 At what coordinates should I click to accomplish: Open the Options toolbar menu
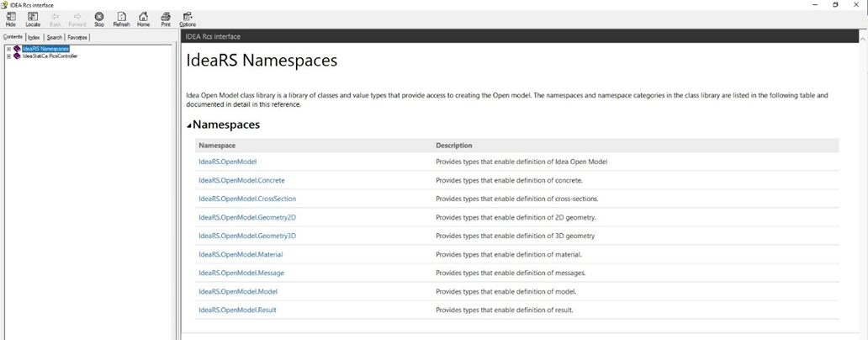click(x=188, y=19)
